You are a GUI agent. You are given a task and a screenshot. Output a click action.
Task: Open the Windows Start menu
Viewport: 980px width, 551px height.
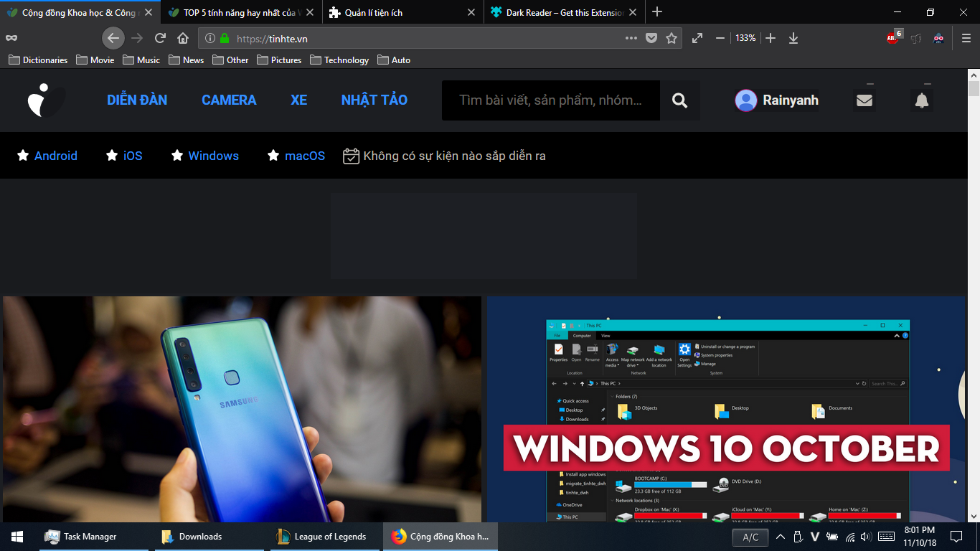point(17,536)
